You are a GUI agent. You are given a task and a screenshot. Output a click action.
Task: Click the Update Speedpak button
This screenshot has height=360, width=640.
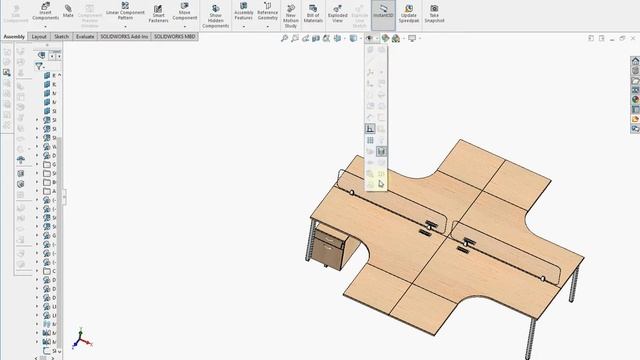(409, 14)
